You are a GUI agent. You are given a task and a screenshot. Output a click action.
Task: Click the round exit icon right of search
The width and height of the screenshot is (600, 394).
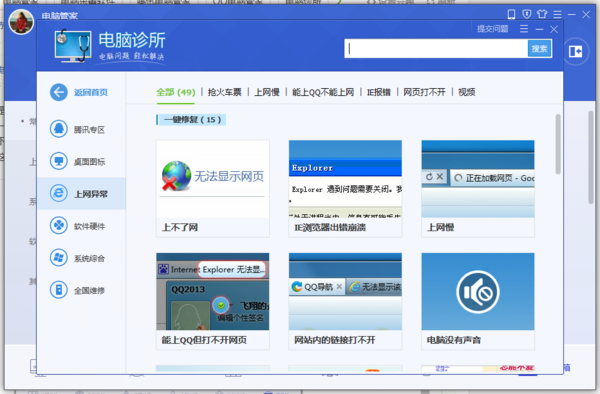point(576,51)
